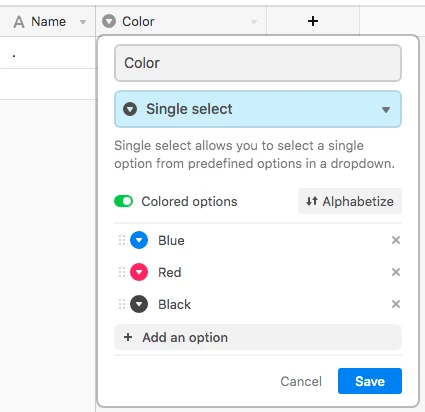Cancel the field editing dialog
The image size is (425, 412).
[301, 381]
